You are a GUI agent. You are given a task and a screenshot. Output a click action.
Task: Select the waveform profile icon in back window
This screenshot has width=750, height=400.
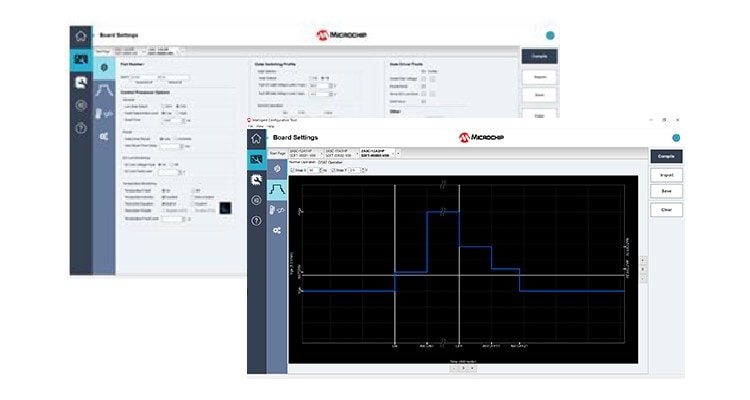pos(104,90)
